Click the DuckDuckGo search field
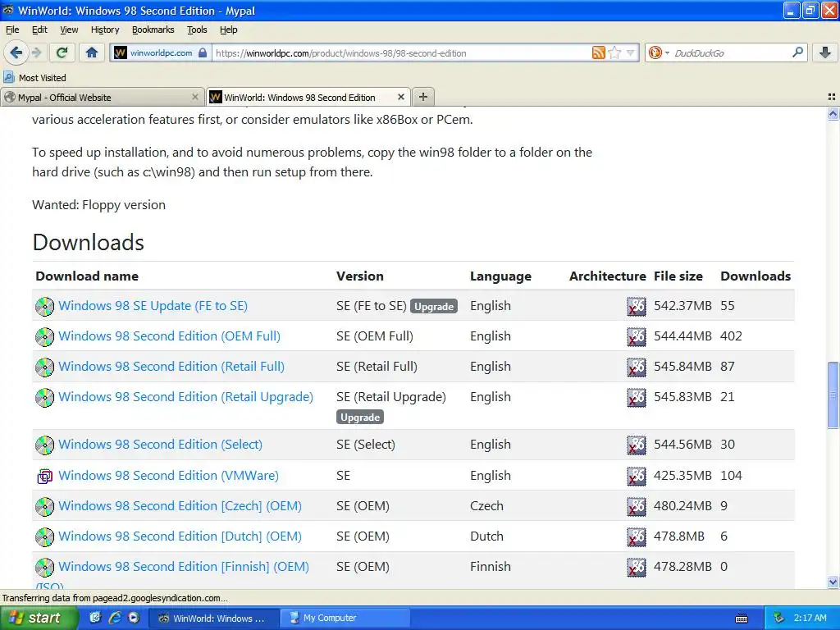This screenshot has width=840, height=630. (x=731, y=53)
